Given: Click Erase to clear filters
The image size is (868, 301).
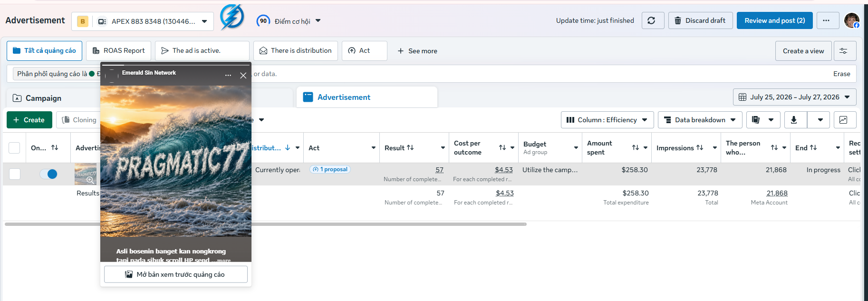Looking at the screenshot, I should point(841,74).
